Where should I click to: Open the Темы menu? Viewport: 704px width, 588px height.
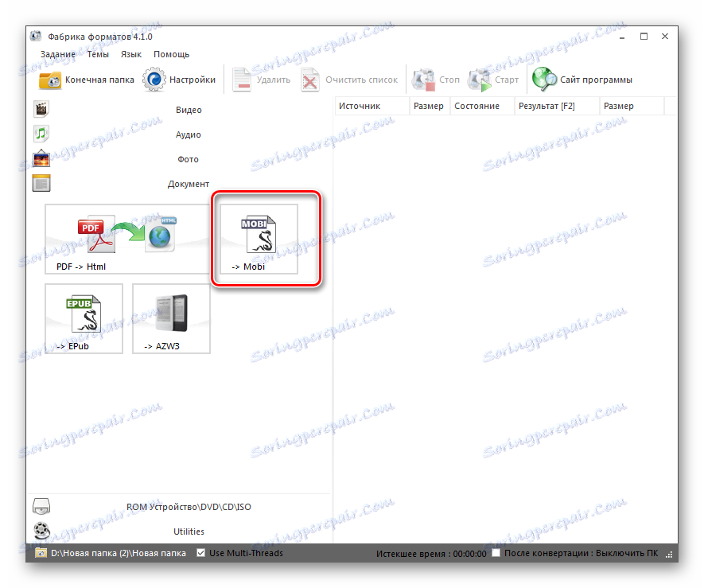pyautogui.click(x=98, y=54)
